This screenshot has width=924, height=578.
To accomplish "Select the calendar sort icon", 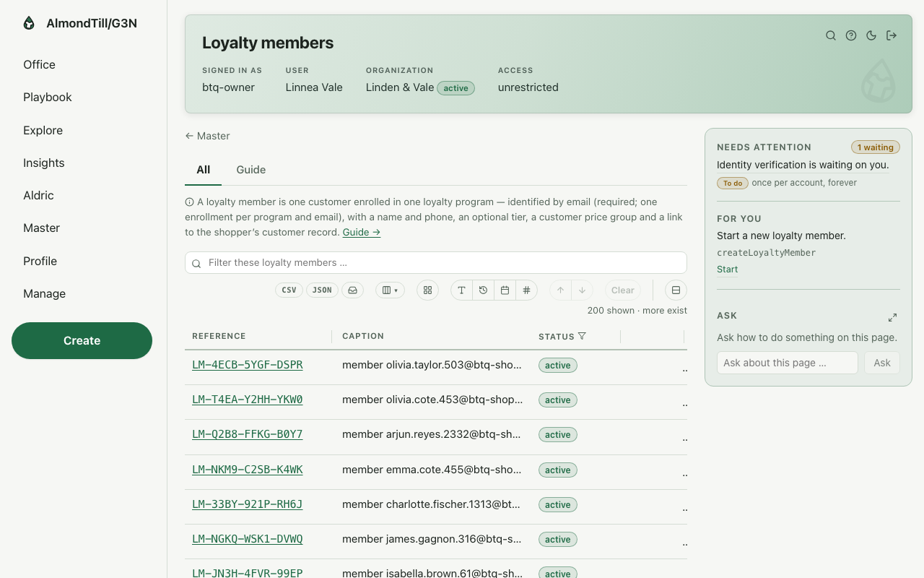I will 505,290.
